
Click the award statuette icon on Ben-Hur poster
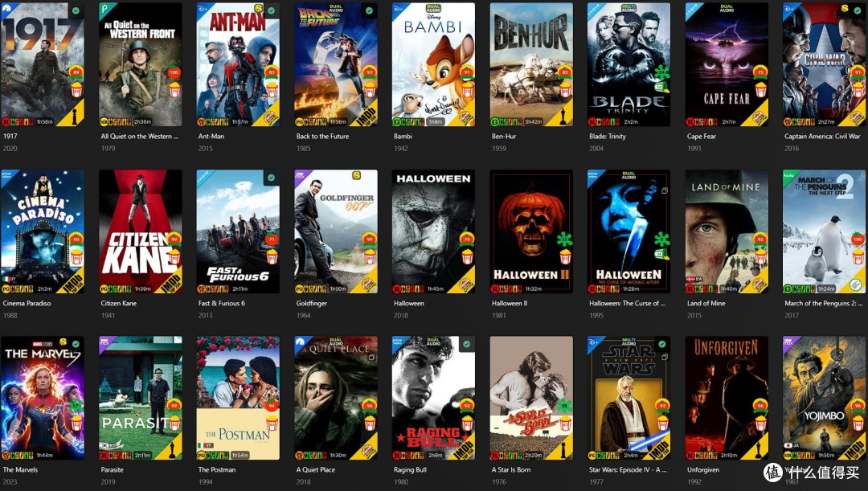tap(563, 115)
